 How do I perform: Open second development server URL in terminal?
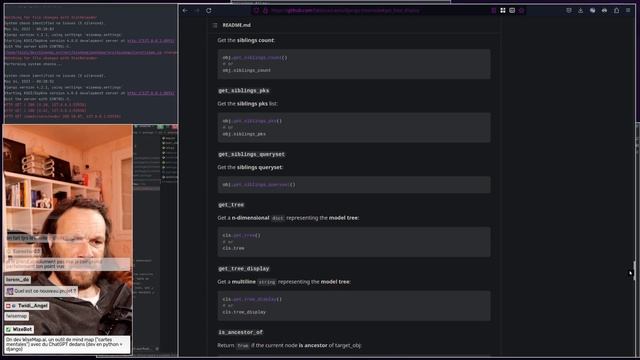pyautogui.click(x=151, y=93)
